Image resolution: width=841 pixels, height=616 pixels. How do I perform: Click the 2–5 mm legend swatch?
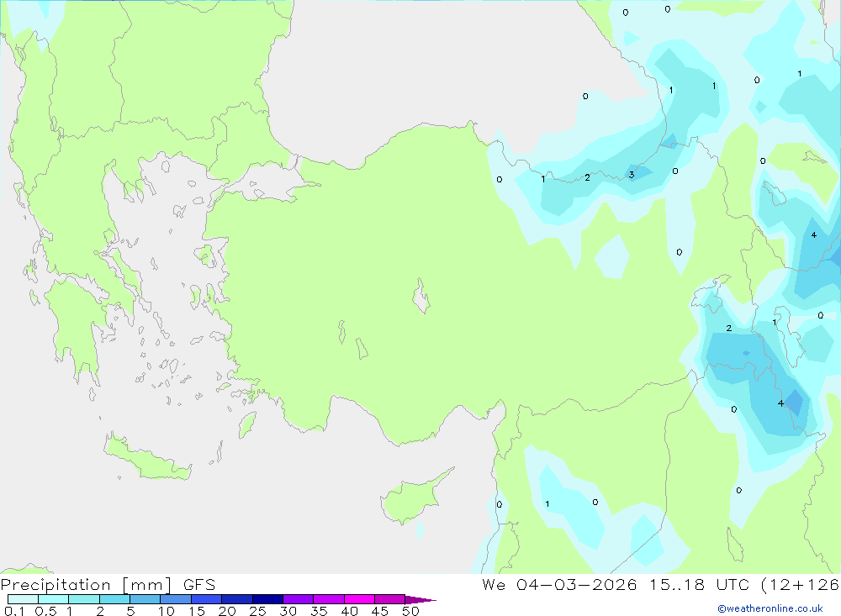click(114, 599)
